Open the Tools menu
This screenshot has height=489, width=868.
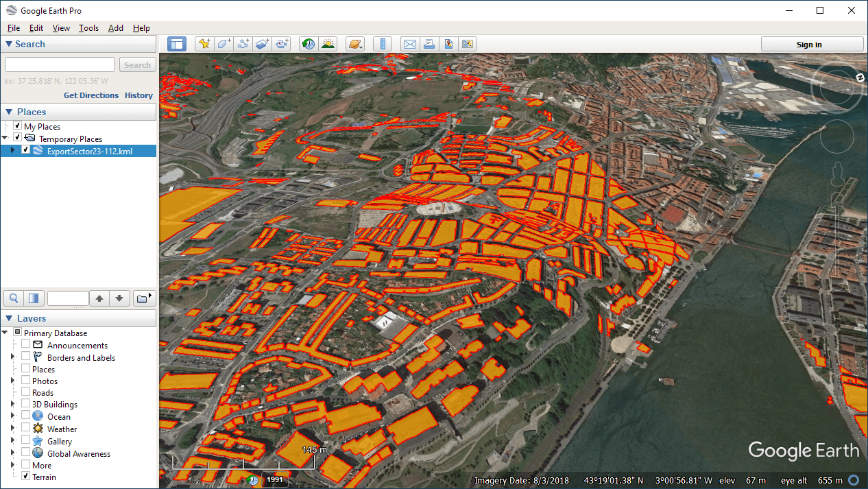tap(88, 28)
